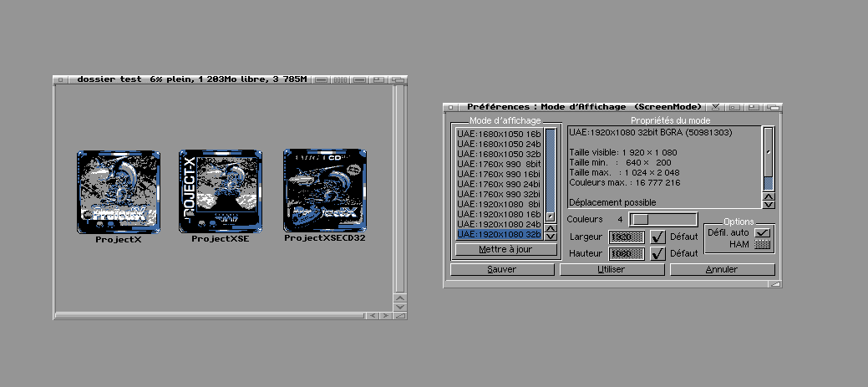This screenshot has width=868, height=387.
Task: Click the Propriétés du mode scrollbar
Action: pyautogui.click(x=769, y=159)
